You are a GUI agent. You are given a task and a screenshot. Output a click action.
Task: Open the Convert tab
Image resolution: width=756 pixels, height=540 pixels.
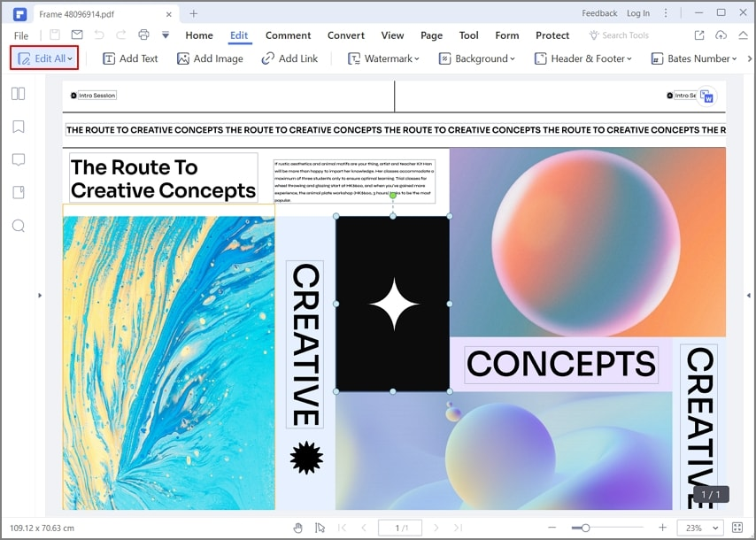(345, 35)
